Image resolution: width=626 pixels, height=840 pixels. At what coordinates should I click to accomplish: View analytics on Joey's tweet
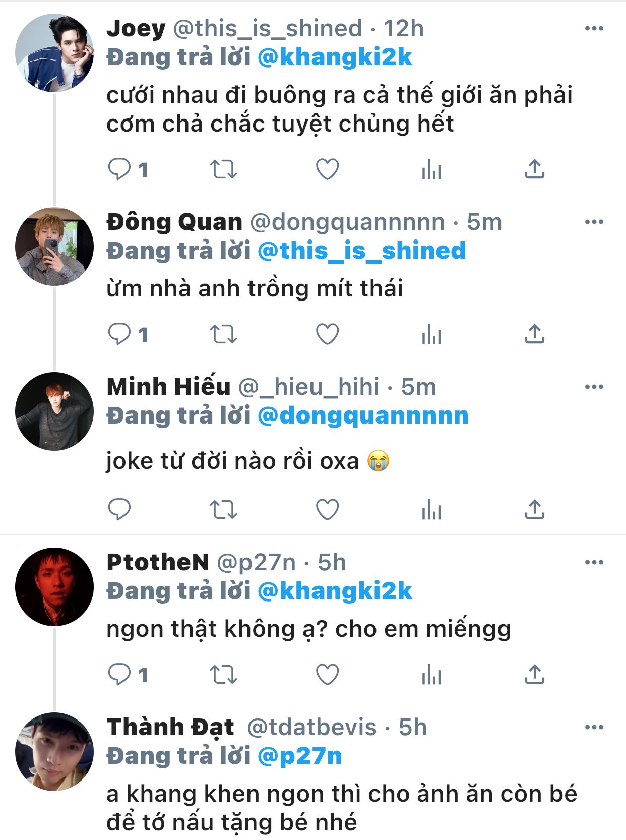coord(431,169)
